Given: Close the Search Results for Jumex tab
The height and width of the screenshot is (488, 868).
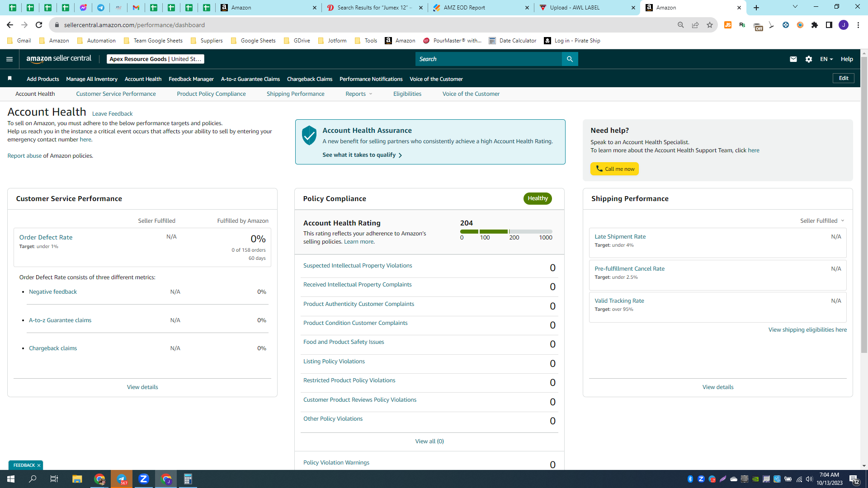Looking at the screenshot, I should click(x=420, y=8).
